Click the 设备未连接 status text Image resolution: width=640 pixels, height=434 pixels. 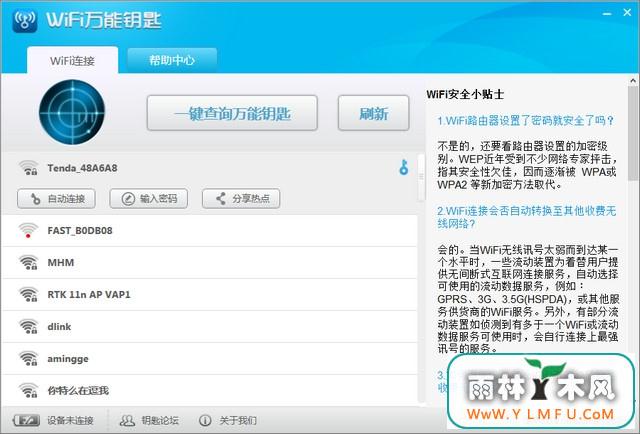tap(70, 420)
